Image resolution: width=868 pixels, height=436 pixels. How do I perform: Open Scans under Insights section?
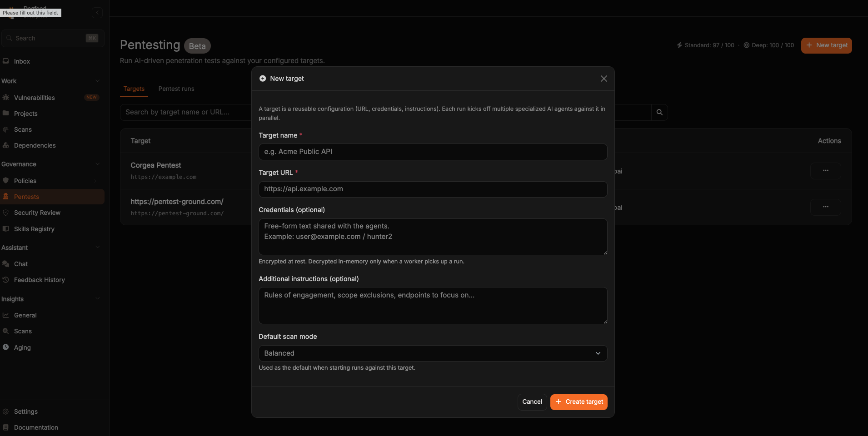click(x=23, y=331)
